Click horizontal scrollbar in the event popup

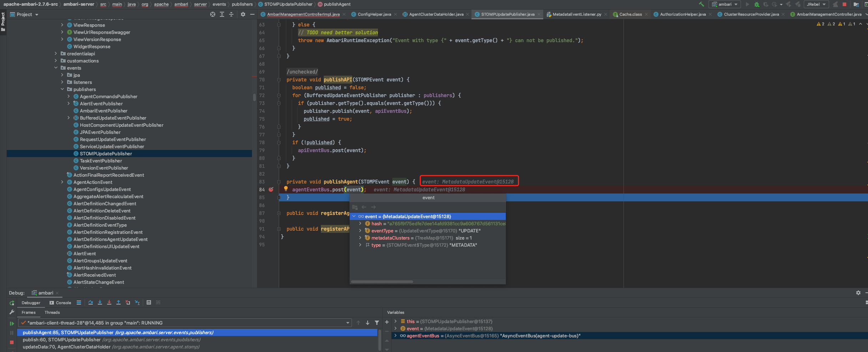382,282
